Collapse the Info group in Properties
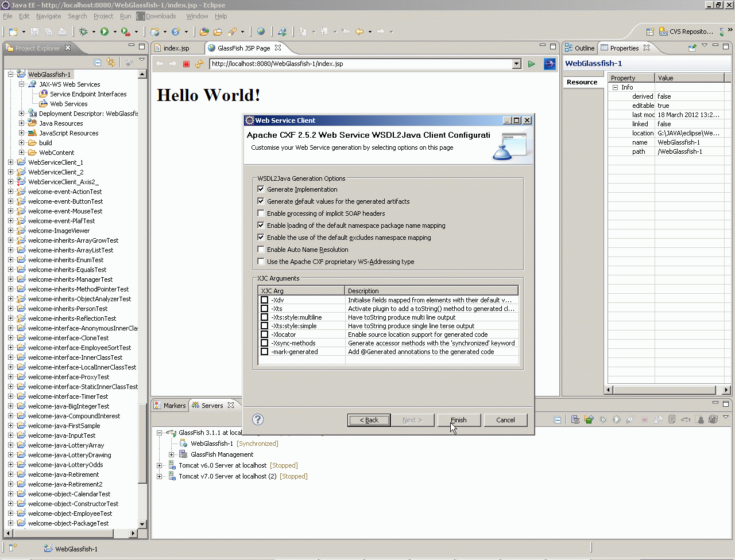This screenshot has width=735, height=560. point(616,87)
